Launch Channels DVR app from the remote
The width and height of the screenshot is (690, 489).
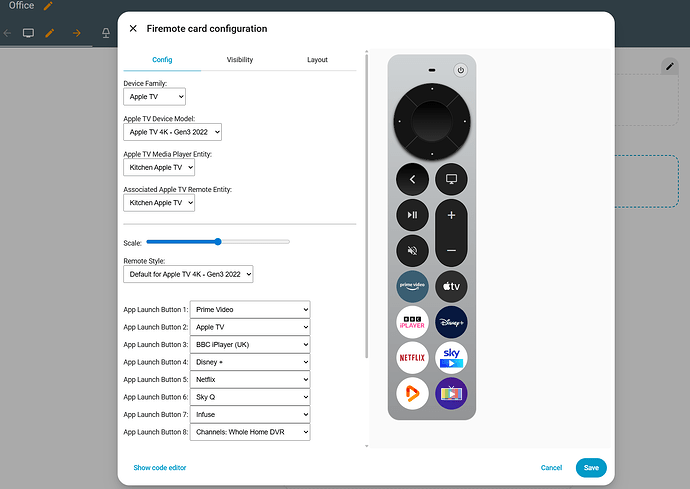click(451, 393)
